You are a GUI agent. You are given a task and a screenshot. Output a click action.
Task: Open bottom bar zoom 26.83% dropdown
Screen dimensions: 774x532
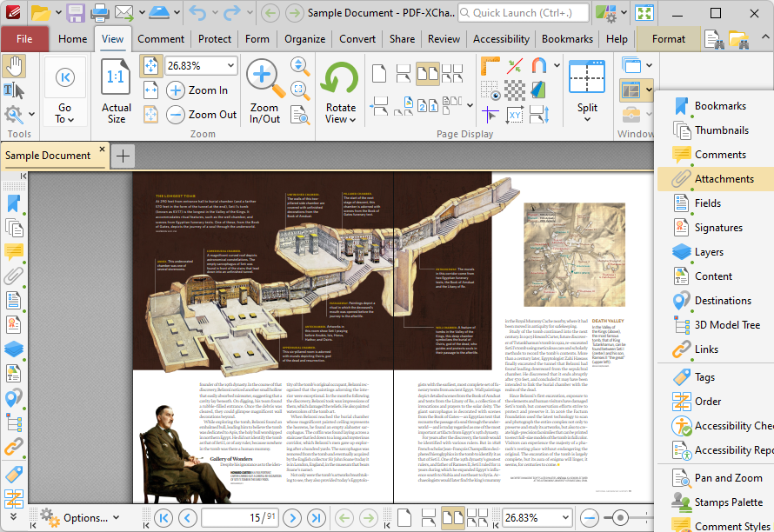pos(565,518)
